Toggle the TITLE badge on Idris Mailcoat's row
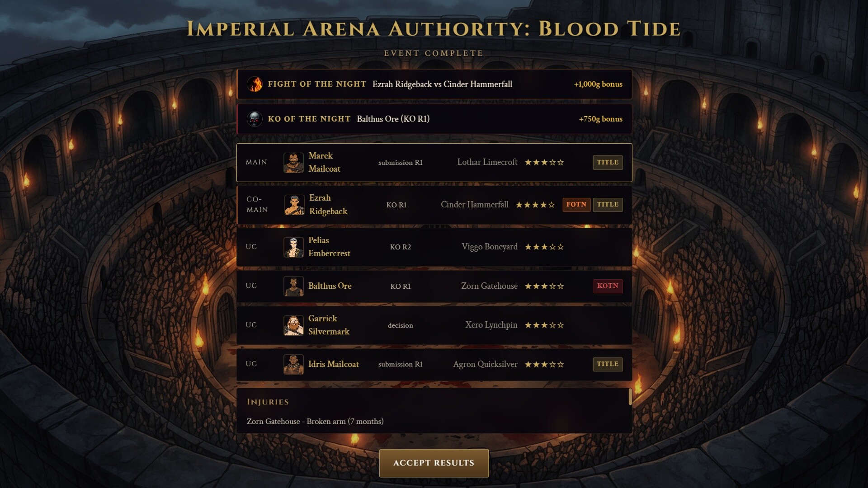 tap(608, 364)
